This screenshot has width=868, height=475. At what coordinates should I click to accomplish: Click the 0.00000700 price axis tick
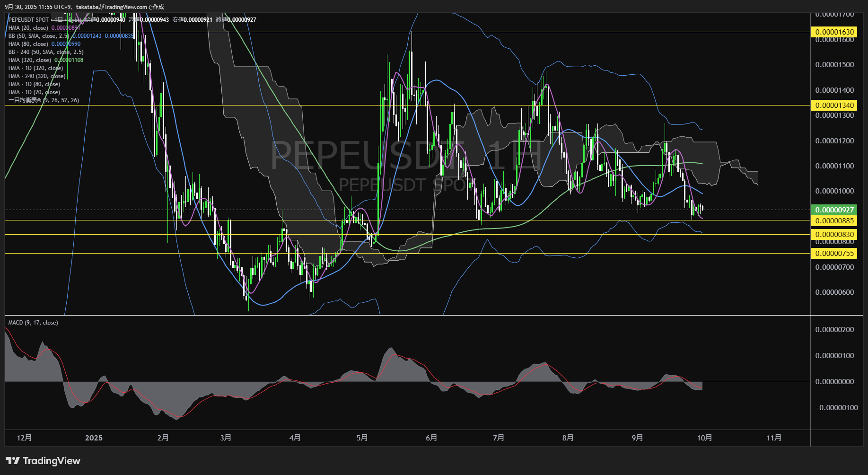835,267
